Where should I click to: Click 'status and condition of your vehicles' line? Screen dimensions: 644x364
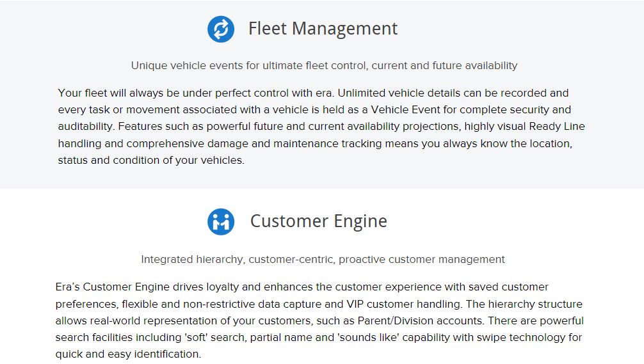click(151, 160)
